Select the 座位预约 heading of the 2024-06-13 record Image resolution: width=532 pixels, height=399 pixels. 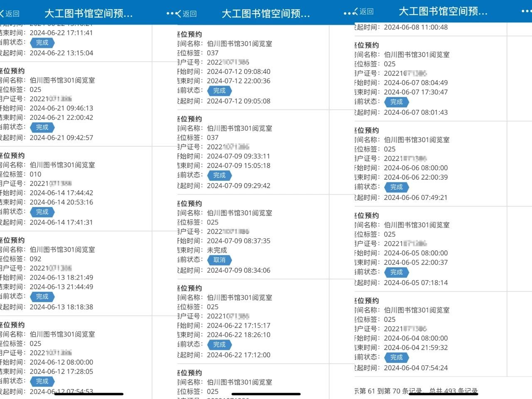[12, 240]
